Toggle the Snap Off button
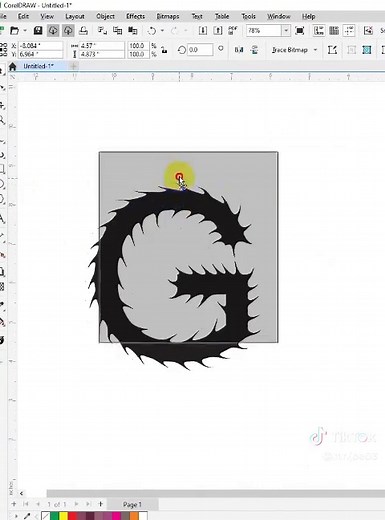 368,31
